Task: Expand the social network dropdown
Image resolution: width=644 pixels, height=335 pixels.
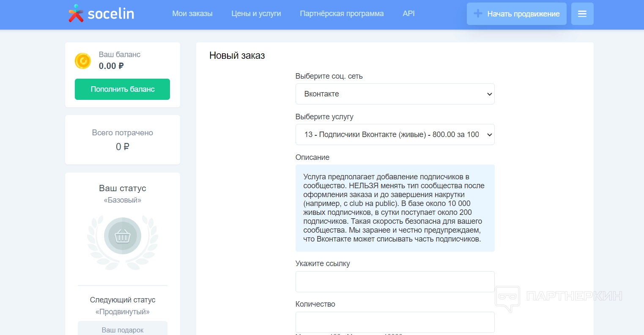Action: [395, 94]
